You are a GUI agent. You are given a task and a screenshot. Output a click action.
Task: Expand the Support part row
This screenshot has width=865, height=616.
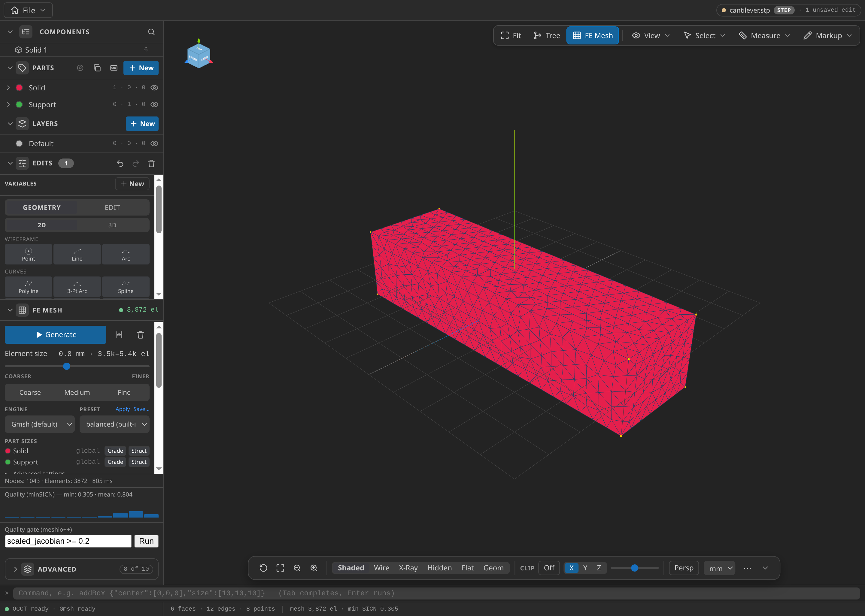point(8,104)
